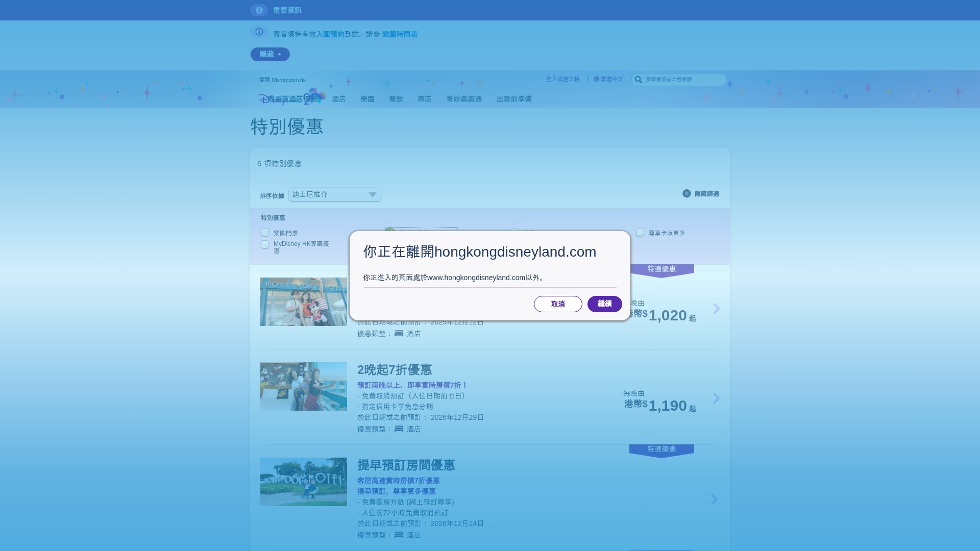The height and width of the screenshot is (551, 980).
Task: Open the 酒店 navigation menu
Action: click(339, 99)
